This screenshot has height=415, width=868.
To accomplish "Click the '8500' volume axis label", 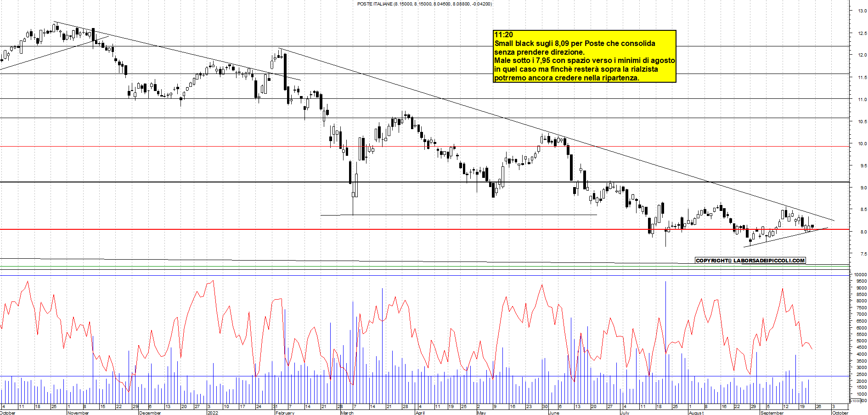I will point(862,295).
